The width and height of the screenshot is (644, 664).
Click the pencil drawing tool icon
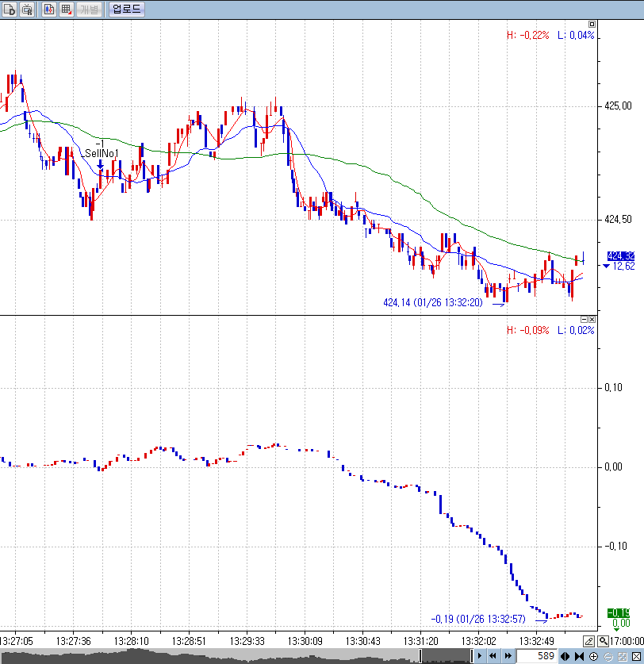click(x=589, y=641)
